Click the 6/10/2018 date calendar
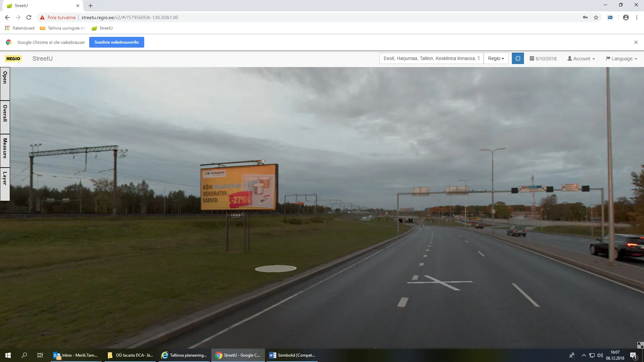Screen dimensions: 644x362 pyautogui.click(x=543, y=59)
